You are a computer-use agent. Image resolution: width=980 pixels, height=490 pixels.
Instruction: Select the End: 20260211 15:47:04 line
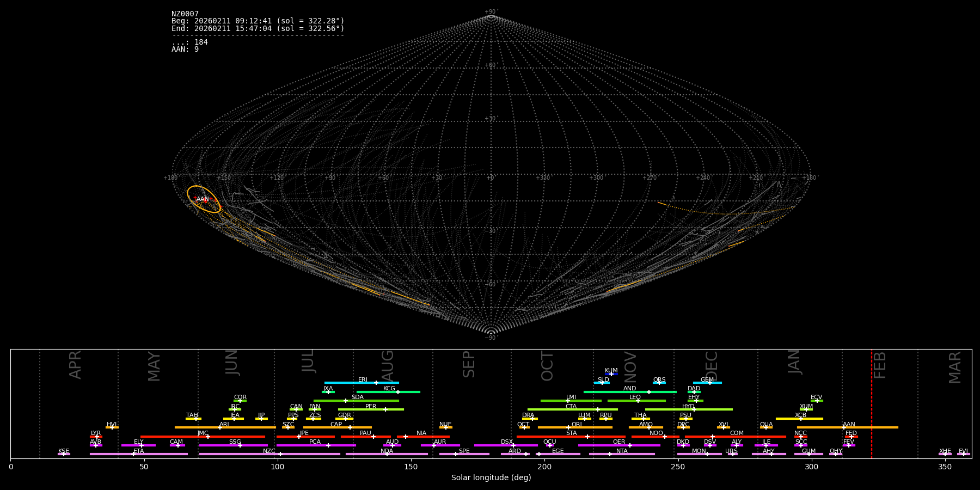(258, 28)
